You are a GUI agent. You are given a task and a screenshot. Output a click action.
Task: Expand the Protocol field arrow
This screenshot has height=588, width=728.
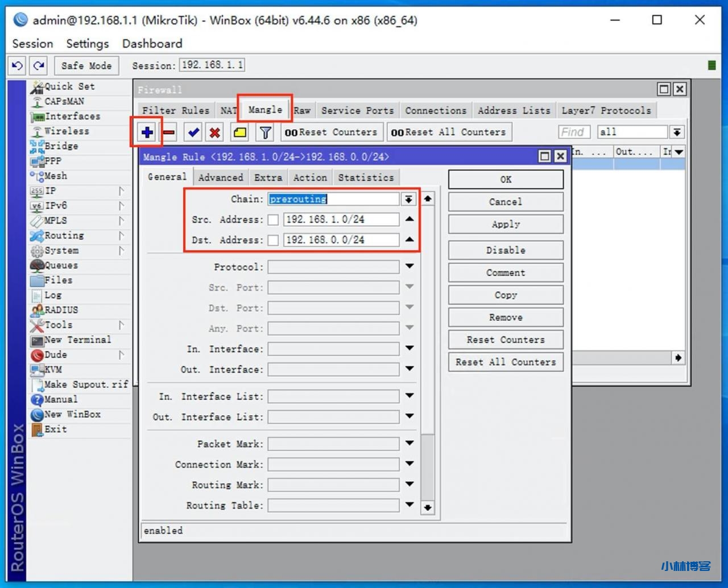pos(409,266)
